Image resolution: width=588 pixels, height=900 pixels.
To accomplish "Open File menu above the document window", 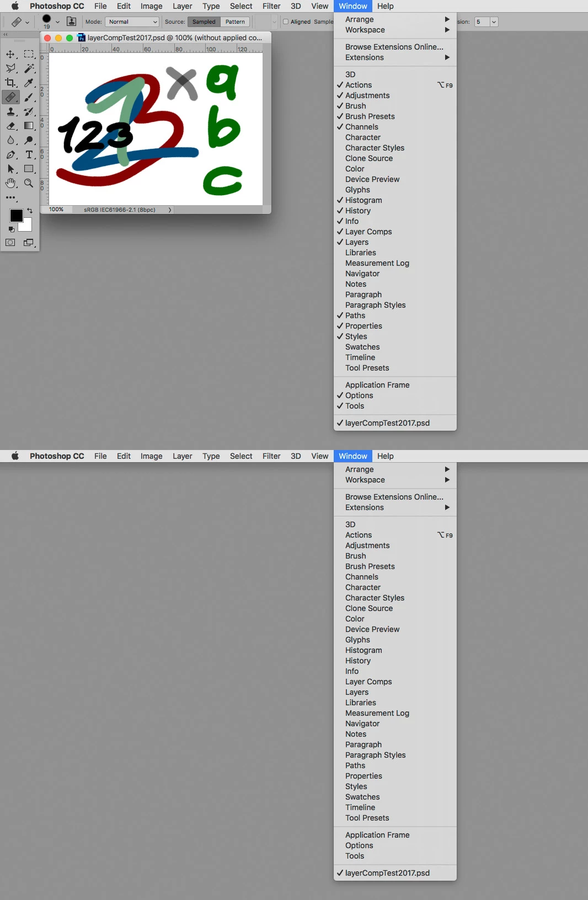I will tap(100, 6).
